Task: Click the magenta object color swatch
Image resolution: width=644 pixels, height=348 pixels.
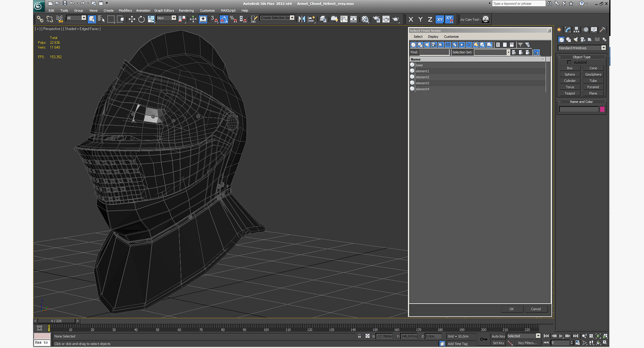Action: pyautogui.click(x=602, y=109)
